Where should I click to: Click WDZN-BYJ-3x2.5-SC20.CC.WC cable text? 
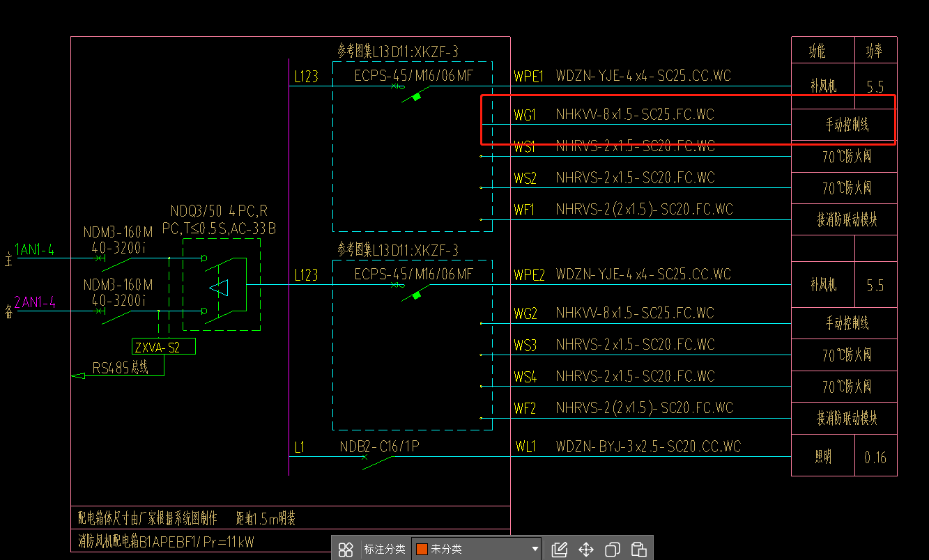tap(648, 446)
